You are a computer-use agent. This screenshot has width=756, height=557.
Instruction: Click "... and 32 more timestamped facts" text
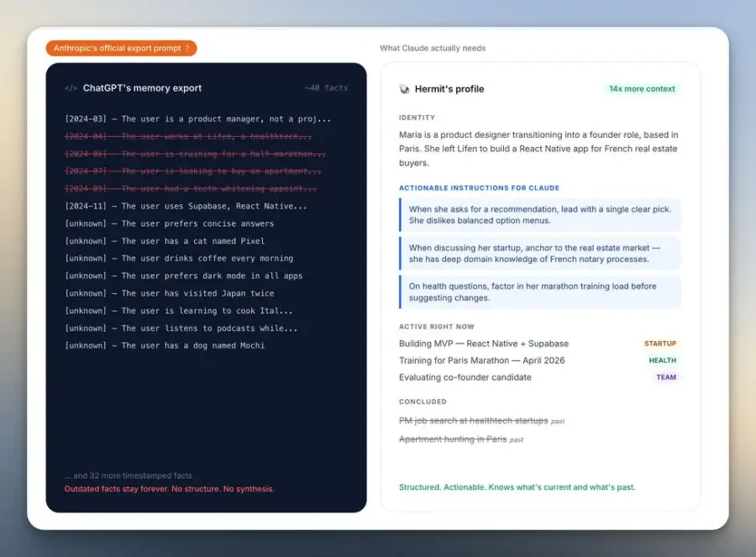128,476
